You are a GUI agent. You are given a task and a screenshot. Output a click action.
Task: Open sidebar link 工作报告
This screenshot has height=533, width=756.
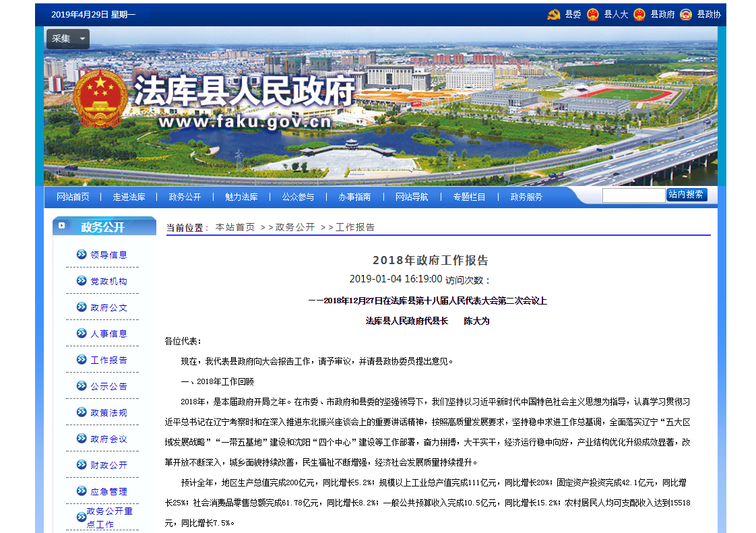tap(109, 360)
